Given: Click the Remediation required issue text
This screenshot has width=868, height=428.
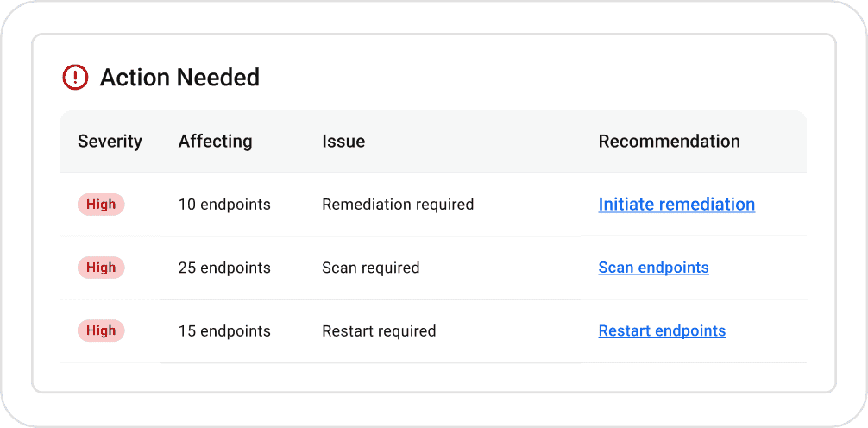Looking at the screenshot, I should pyautogui.click(x=398, y=205).
